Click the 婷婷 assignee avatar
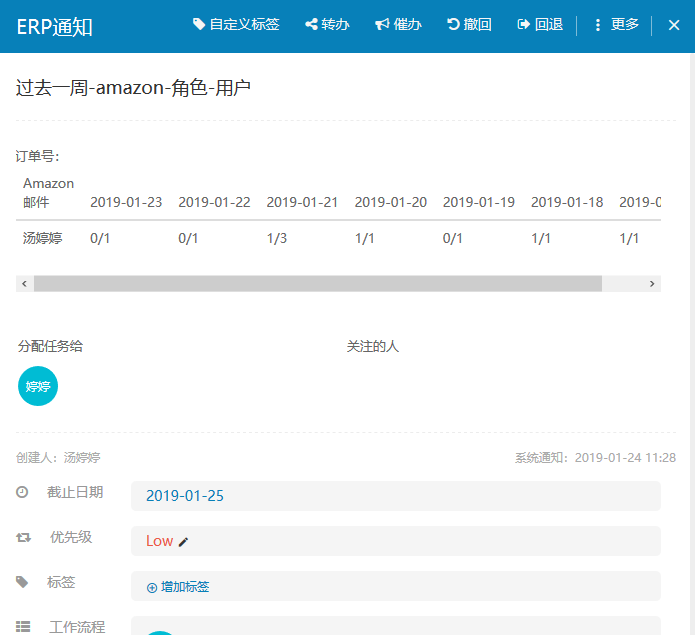 38,386
